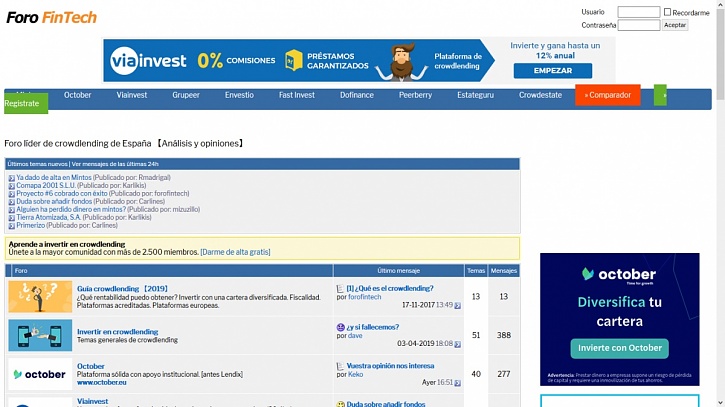Screen dimensions: 725x407
Task: Go to last post icon dated 17-11-2017
Action: click(x=457, y=305)
